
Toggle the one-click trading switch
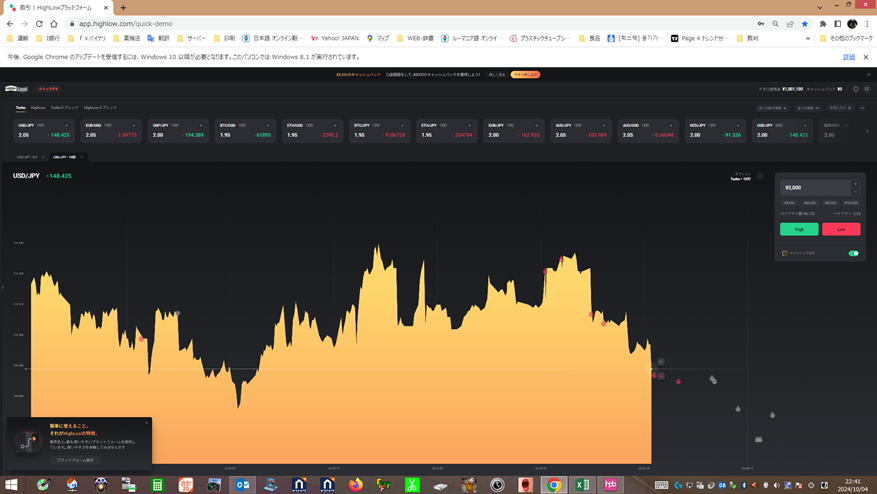854,253
